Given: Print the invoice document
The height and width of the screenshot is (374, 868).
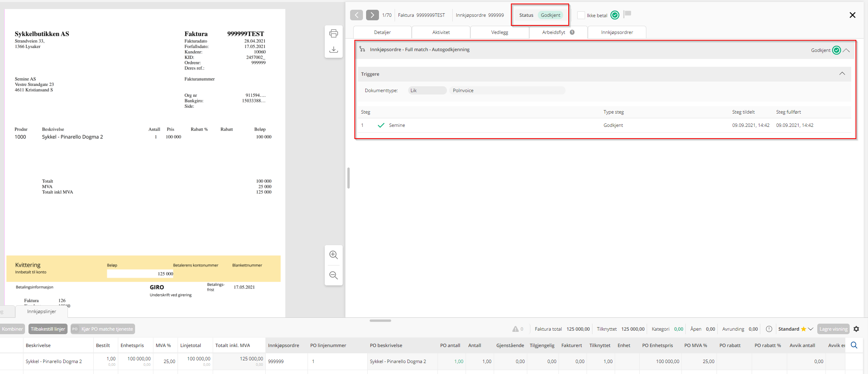Looking at the screenshot, I should pyautogui.click(x=333, y=34).
